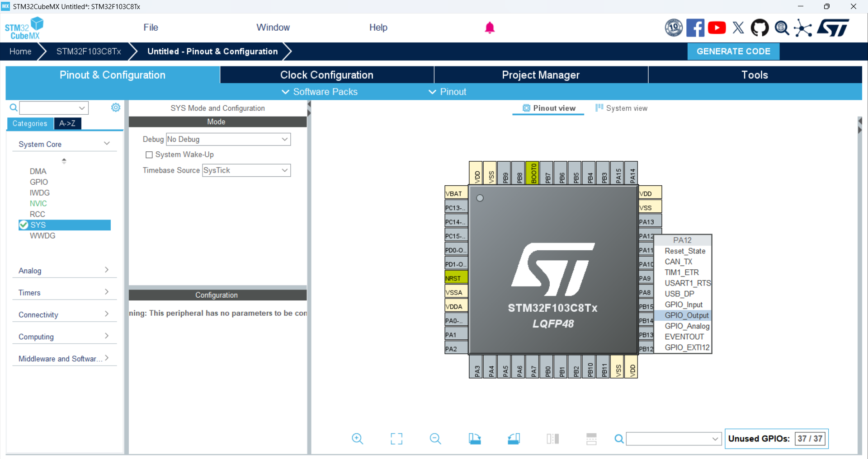Viewport: 868px width, 459px height.
Task: Rotate chip view clockwise icon
Action: click(x=475, y=439)
